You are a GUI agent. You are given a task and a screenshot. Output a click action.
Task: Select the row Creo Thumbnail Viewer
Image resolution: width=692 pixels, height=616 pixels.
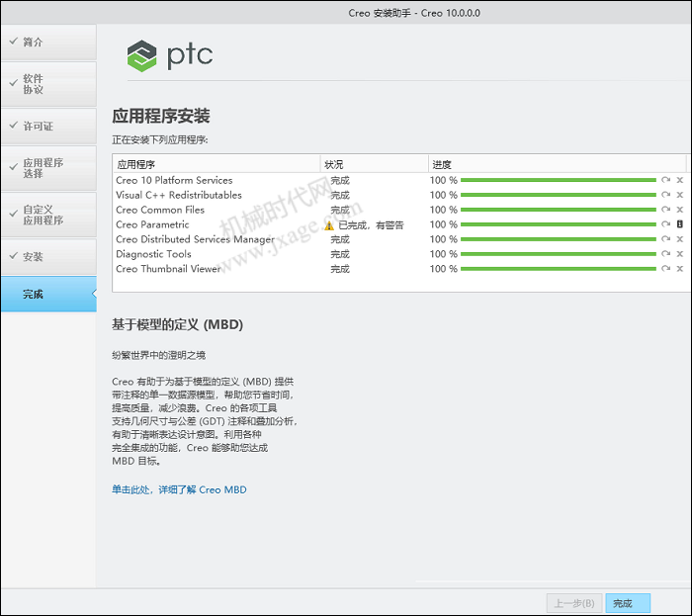click(399, 268)
